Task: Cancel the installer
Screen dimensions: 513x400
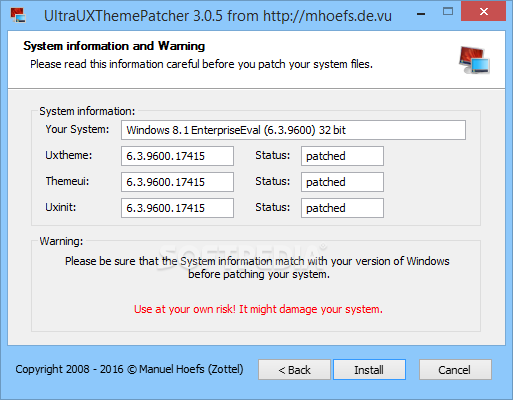Action: (x=455, y=369)
